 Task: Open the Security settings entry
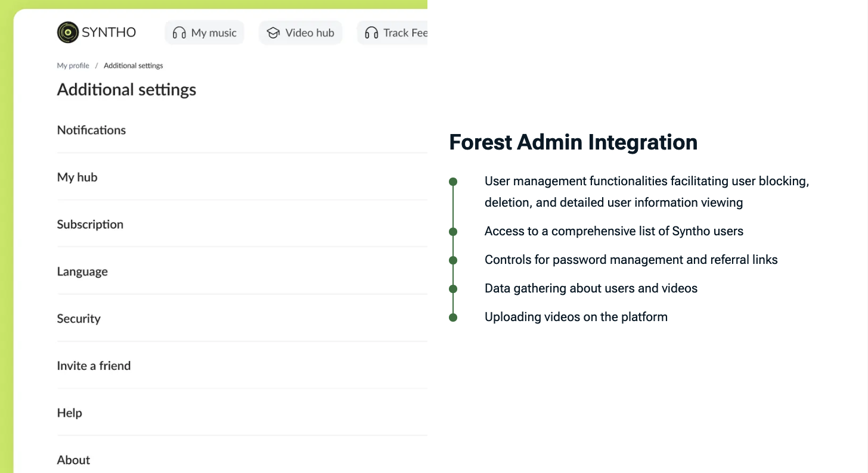(79, 318)
